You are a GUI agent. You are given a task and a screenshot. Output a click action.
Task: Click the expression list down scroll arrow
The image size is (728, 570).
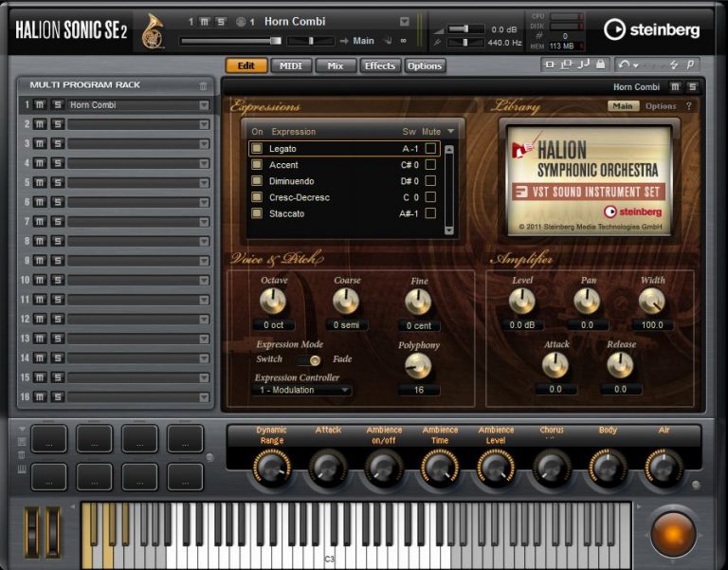pyautogui.click(x=448, y=230)
